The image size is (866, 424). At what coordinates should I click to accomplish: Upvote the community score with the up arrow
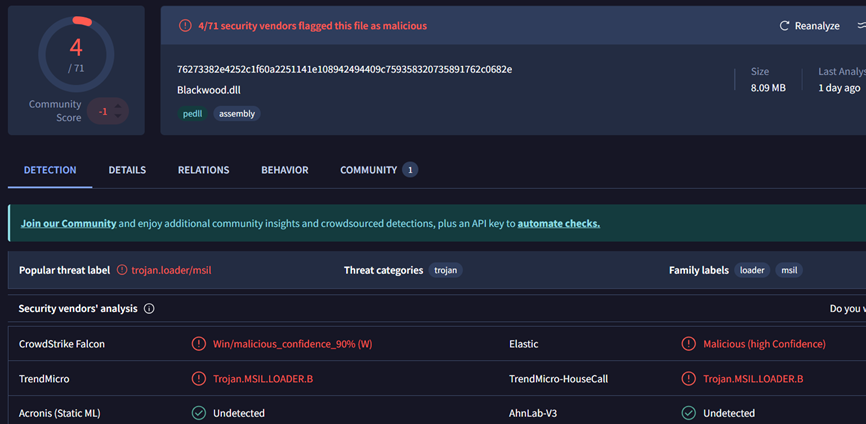(118, 105)
